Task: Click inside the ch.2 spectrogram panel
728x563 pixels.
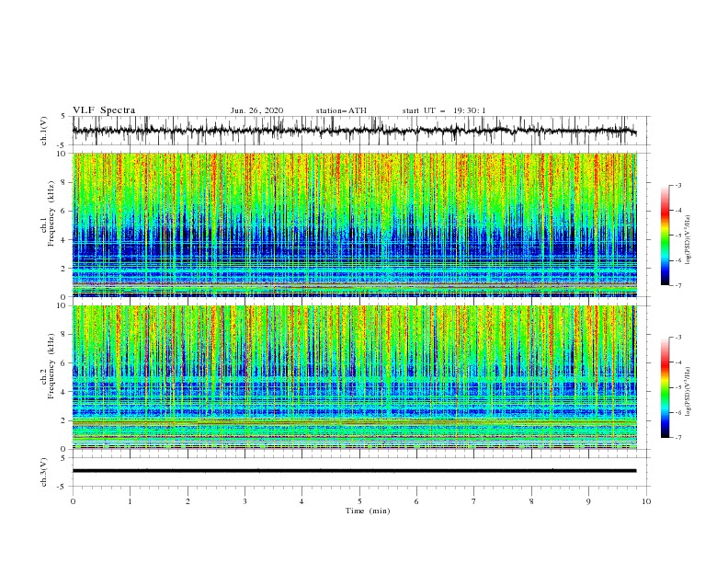Action: click(x=355, y=377)
